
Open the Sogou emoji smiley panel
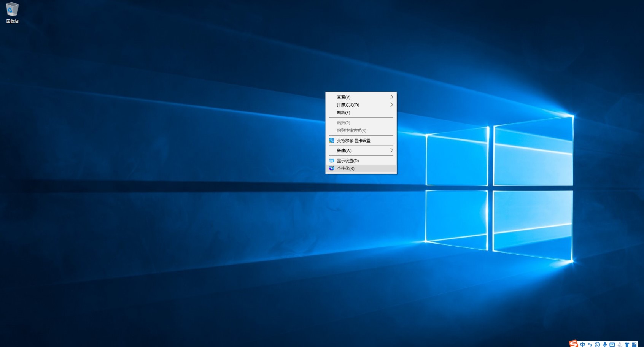click(x=597, y=344)
